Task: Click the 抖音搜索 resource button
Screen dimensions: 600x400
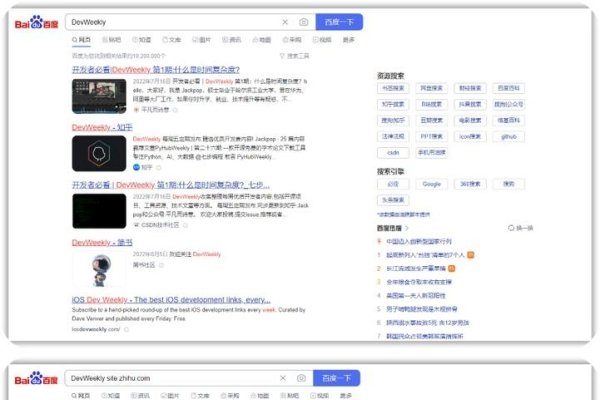Action: (x=470, y=104)
